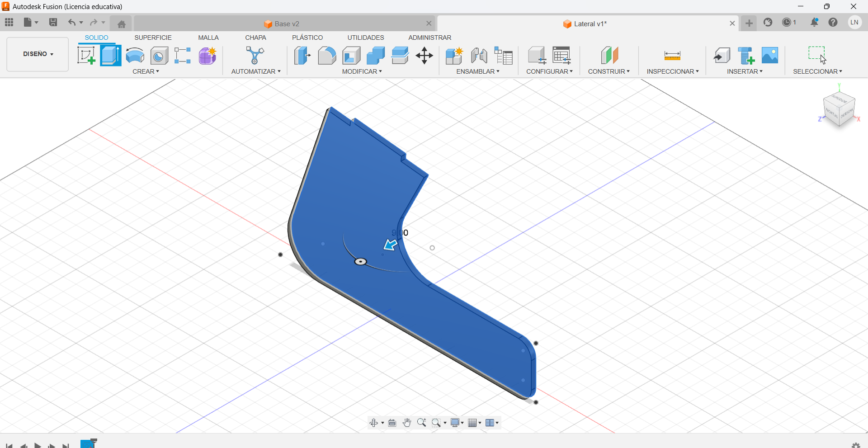Screen dimensions: 868x448
Task: Select the Measure ruler tool
Action: pos(672,56)
